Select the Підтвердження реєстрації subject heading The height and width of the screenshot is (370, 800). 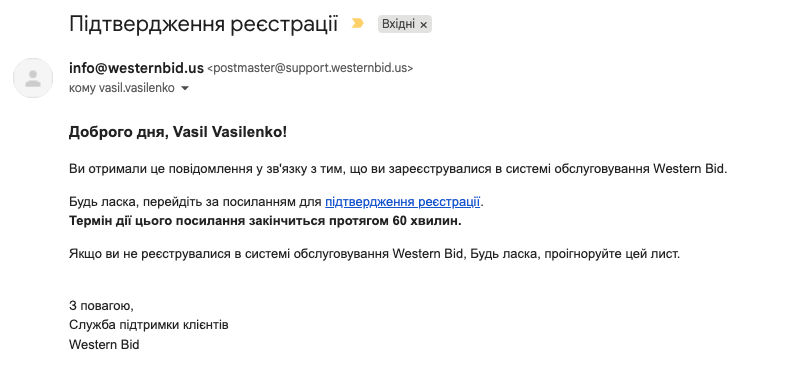[x=204, y=24]
